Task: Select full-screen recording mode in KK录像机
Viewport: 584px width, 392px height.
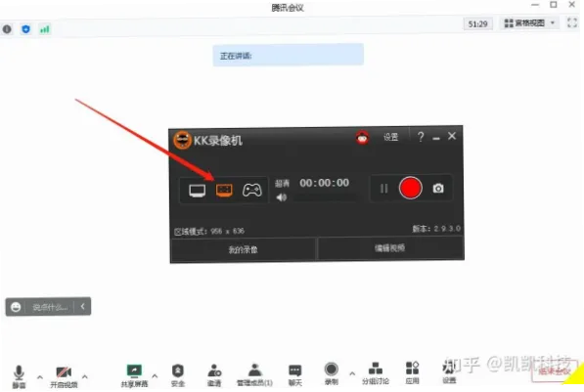Action: pos(197,191)
